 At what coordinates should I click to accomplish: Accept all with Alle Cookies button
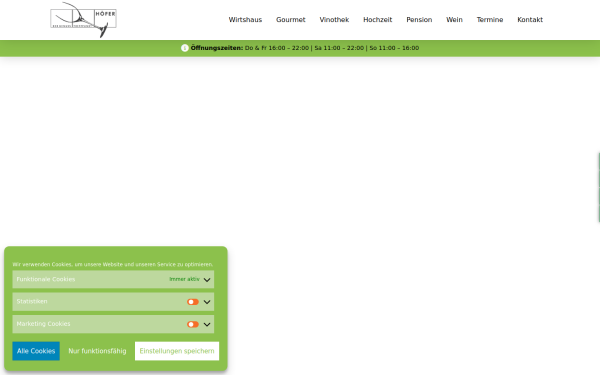pos(36,351)
